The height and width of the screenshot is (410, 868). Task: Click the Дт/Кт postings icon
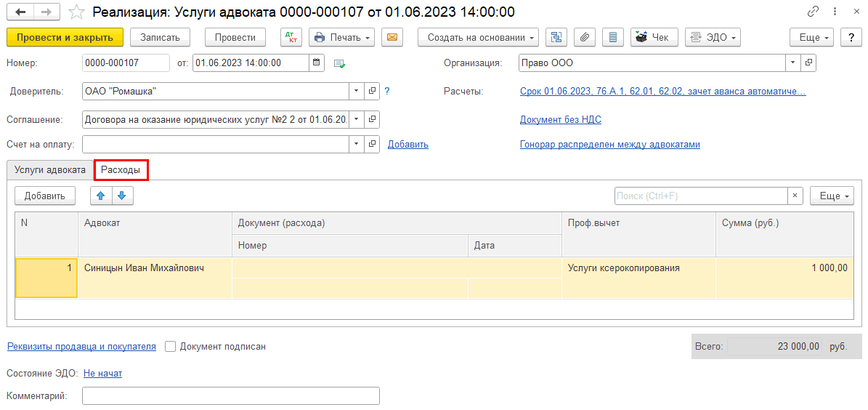click(x=291, y=37)
